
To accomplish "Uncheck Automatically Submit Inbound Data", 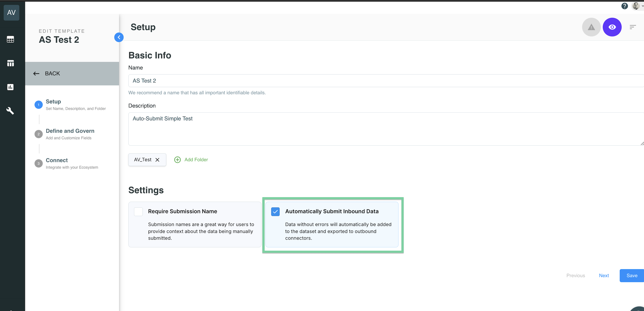I will click(275, 211).
